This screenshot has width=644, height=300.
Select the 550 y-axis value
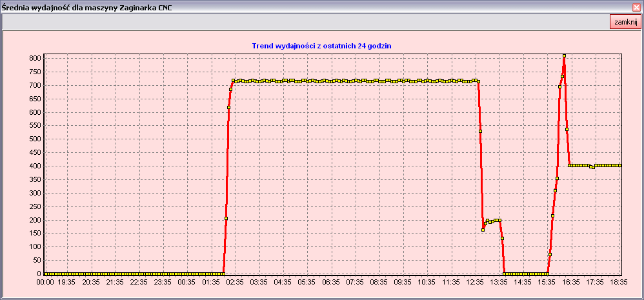pyautogui.click(x=35, y=126)
